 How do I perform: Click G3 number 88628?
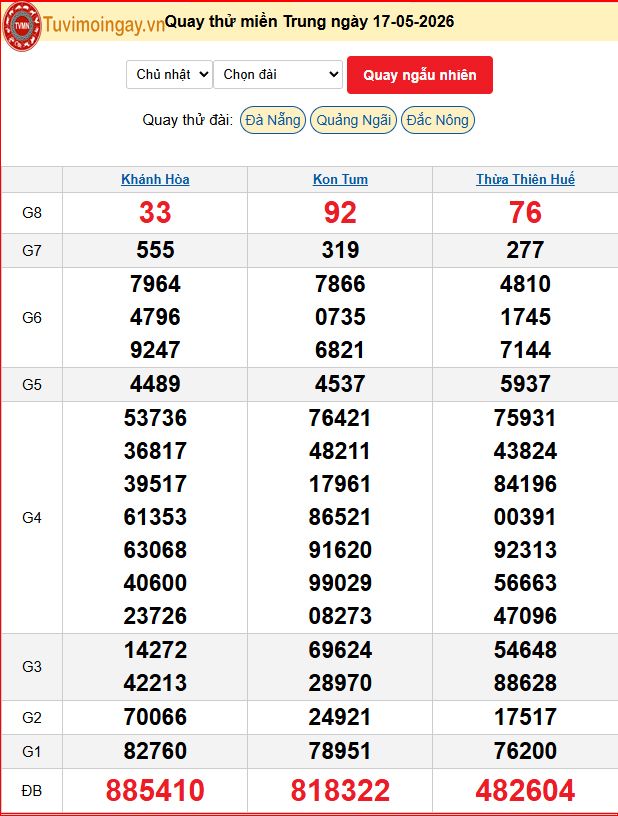click(525, 683)
